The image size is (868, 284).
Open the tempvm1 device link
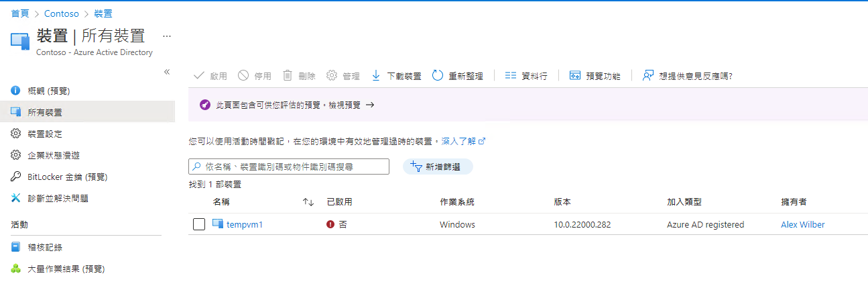tap(245, 224)
